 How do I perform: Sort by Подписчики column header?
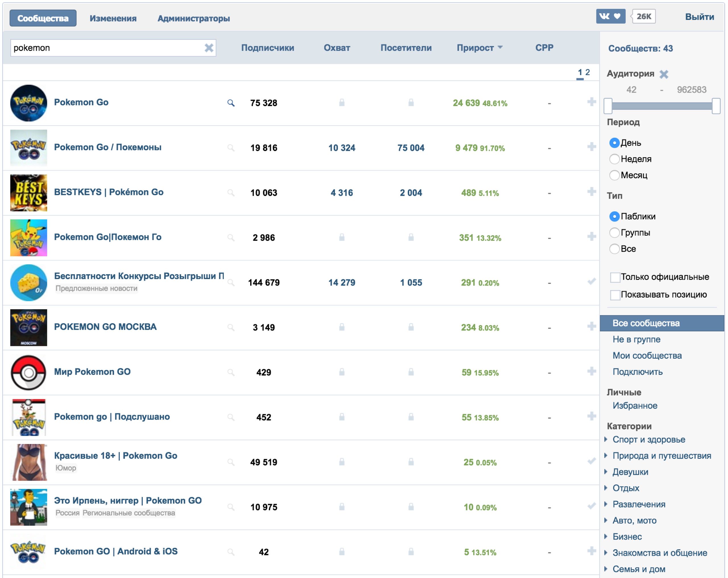coord(267,48)
